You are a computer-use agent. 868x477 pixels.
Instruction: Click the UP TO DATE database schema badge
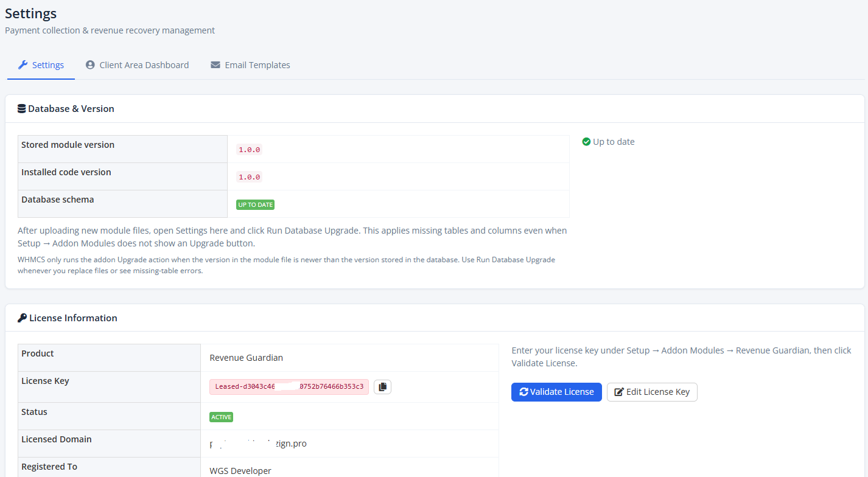pos(256,204)
